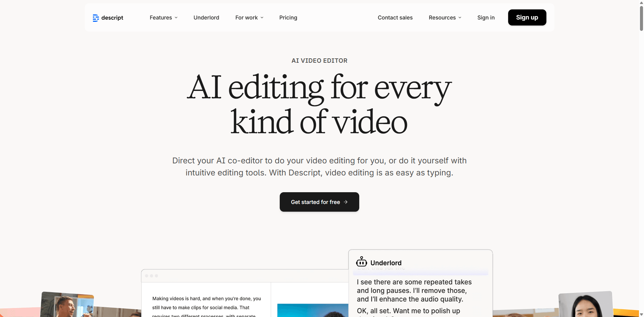Click the man's photo thumbnail at left
Screen dimensions: 644x317
pos(67,305)
